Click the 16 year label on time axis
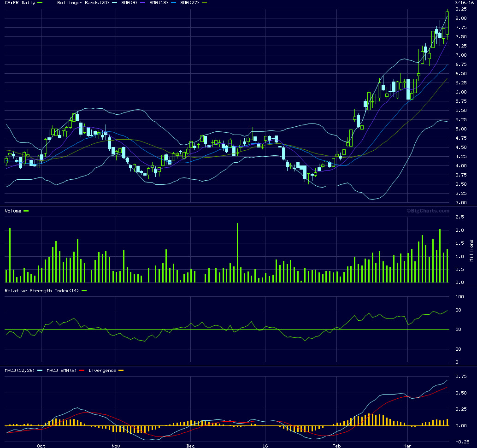 pos(265,446)
